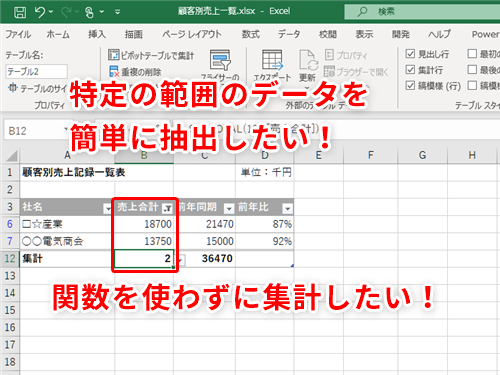This screenshot has width=500, height=375.
Task: Click the エクスポート table icon
Action: point(272,60)
